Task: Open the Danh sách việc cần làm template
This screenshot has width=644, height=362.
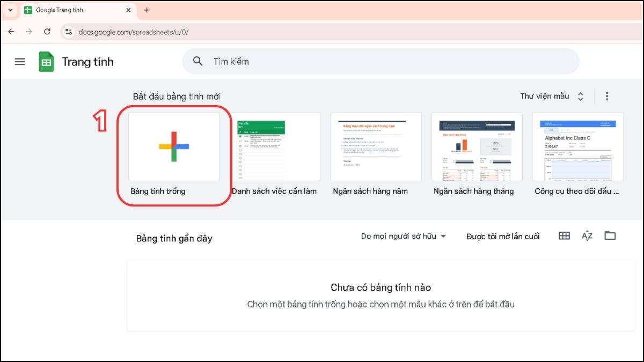Action: pyautogui.click(x=275, y=146)
